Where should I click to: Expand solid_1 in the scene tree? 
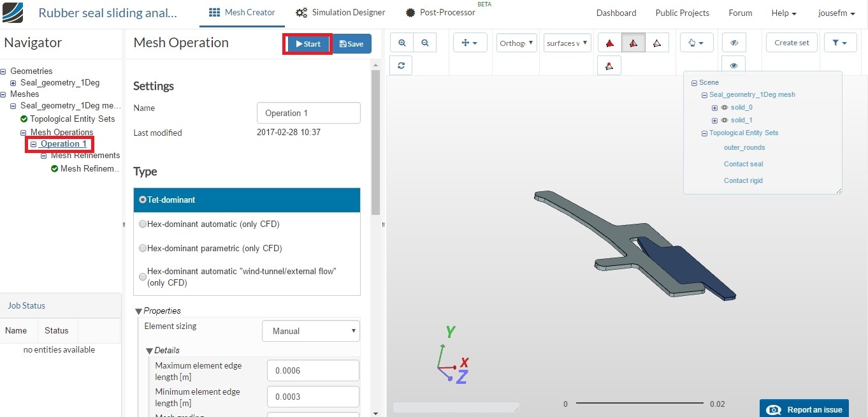[x=714, y=121]
